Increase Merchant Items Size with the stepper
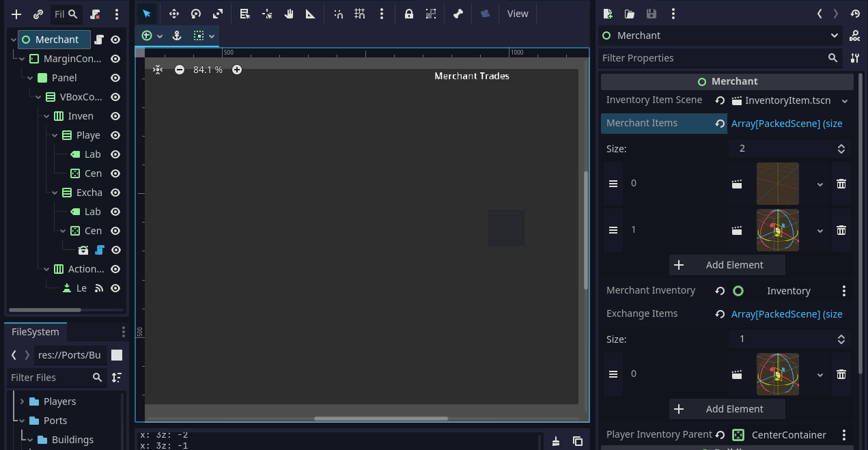The height and width of the screenshot is (450, 868). (841, 145)
